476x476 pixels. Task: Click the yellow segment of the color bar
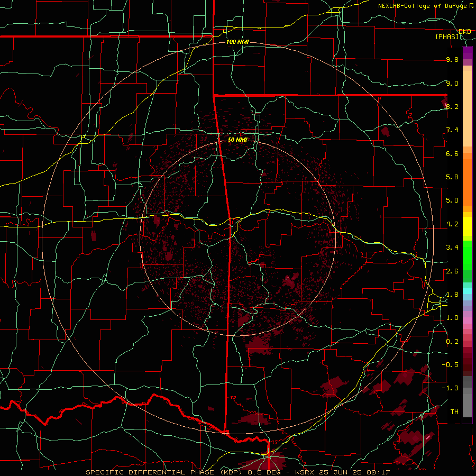(x=467, y=226)
